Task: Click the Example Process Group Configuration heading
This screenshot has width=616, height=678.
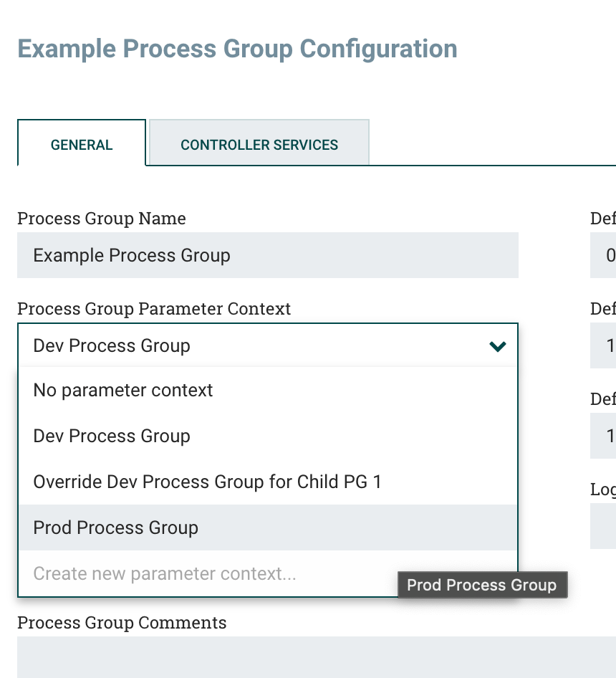Action: click(237, 49)
